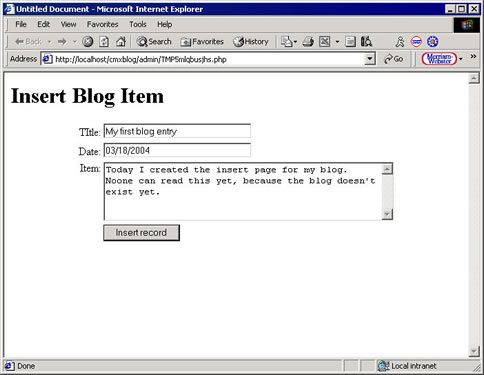Viewport: 484px width, 375px height.
Task: Click the Back navigation arrow
Action: 28,42
